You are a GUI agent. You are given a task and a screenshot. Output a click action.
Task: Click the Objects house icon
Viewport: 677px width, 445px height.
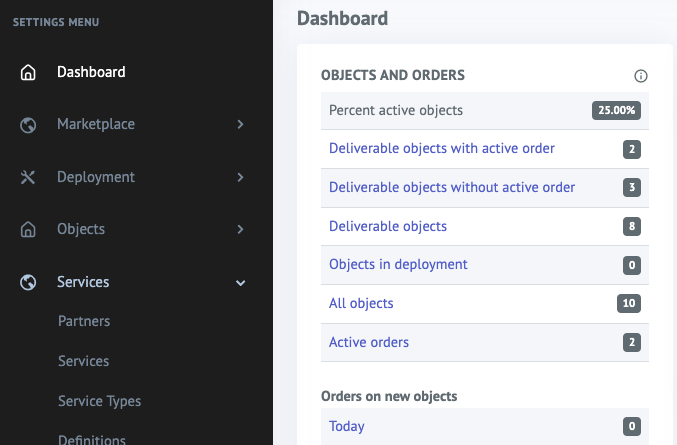[28, 230]
